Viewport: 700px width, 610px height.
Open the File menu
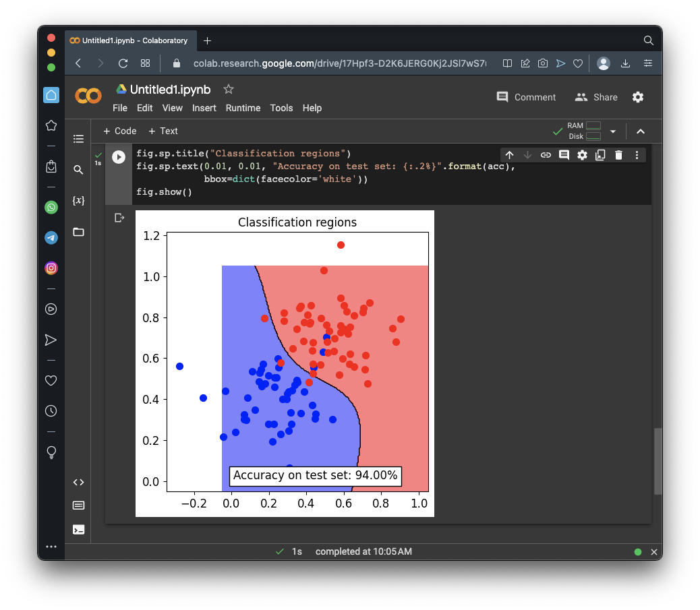point(120,108)
